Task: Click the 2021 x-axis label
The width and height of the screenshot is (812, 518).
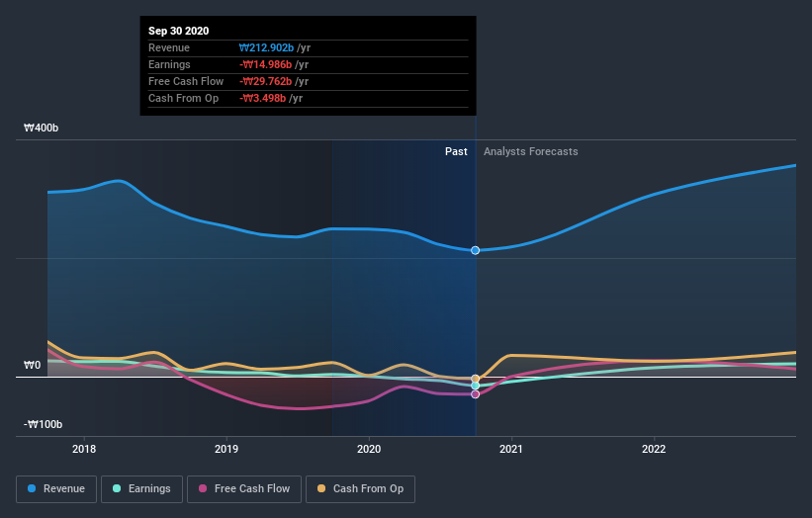Action: click(511, 449)
